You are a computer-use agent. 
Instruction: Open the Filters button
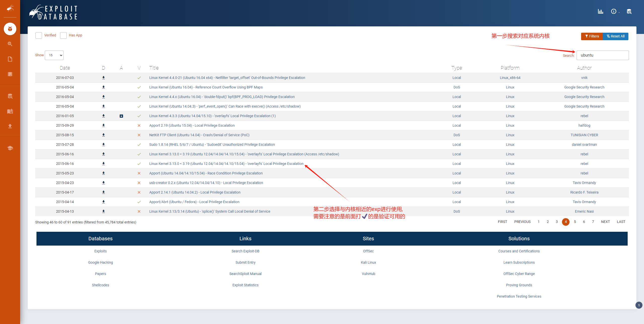592,36
